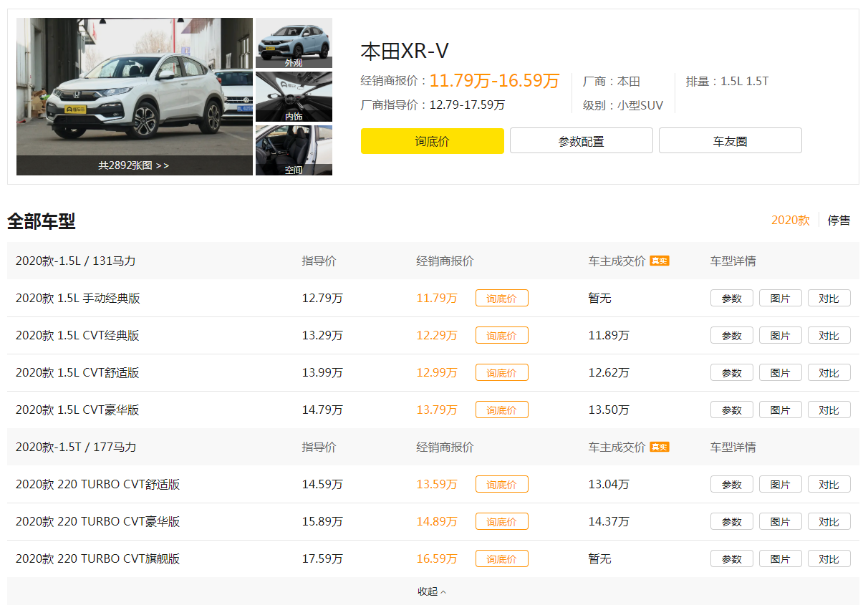Click the 全部车型 heading
The height and width of the screenshot is (605, 868).
[x=41, y=221]
